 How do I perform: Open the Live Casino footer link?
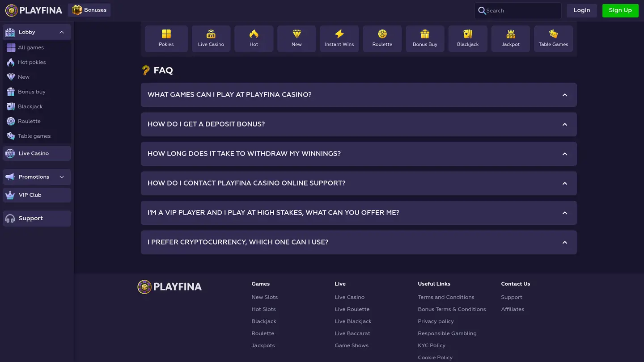click(x=349, y=297)
